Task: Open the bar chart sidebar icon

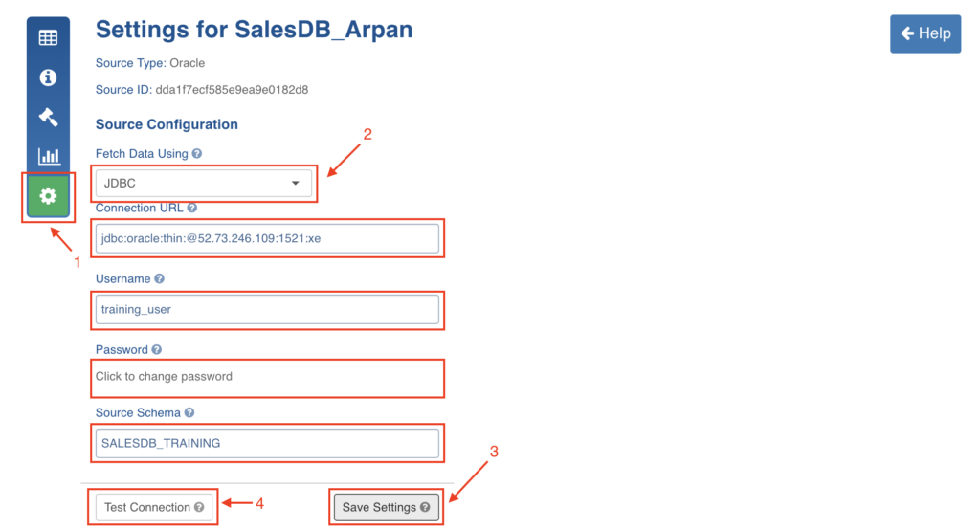Action: (x=48, y=156)
